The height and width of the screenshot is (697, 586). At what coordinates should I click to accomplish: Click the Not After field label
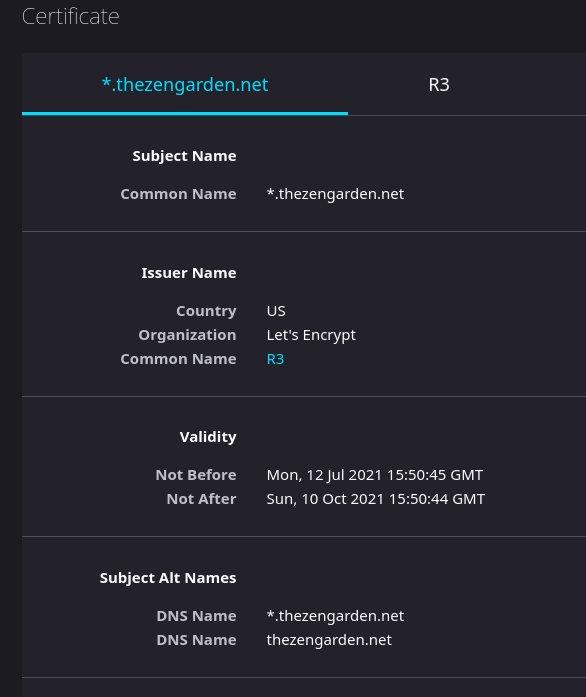201,499
